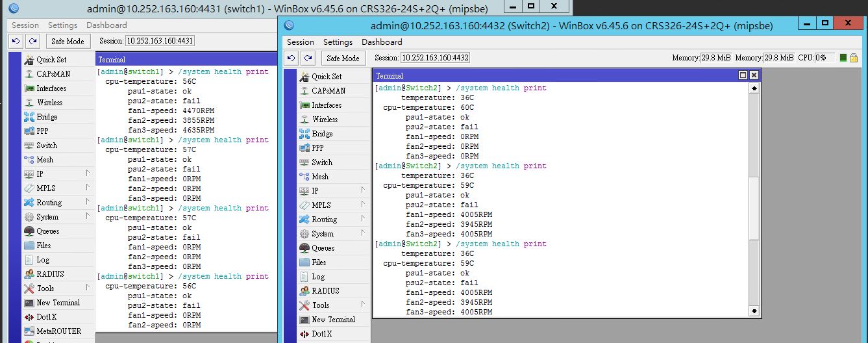This screenshot has width=868, height=343.
Task: Click Switch2 Terminal scrollbar down arrow
Action: coord(754,311)
